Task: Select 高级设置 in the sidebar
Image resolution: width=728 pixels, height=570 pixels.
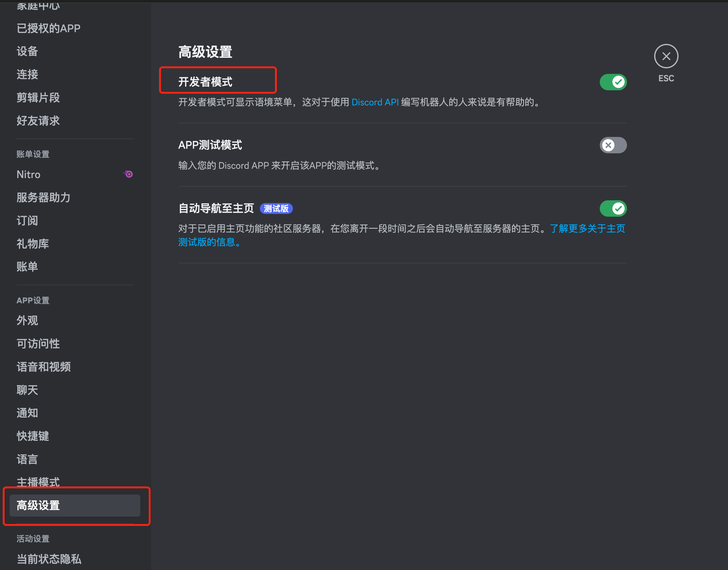Action: coord(75,505)
